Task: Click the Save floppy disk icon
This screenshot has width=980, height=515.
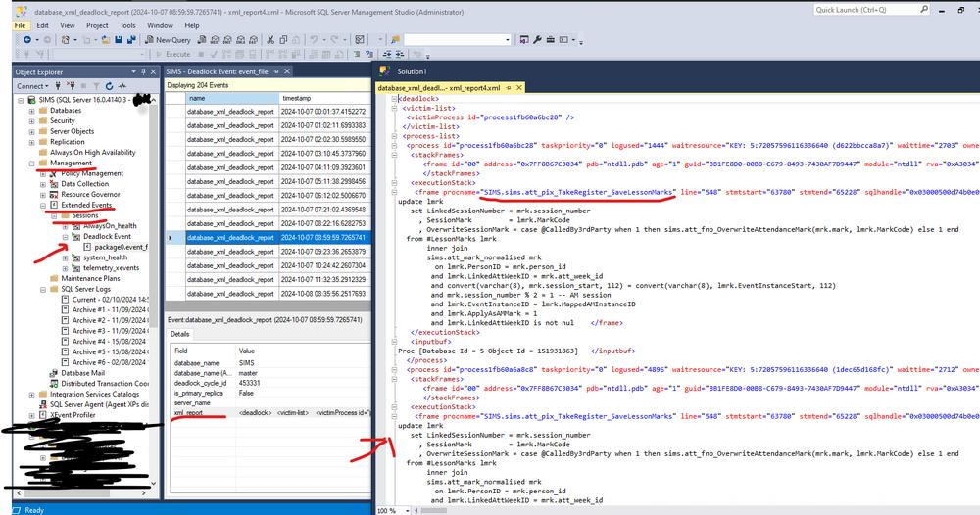Action: (x=119, y=39)
